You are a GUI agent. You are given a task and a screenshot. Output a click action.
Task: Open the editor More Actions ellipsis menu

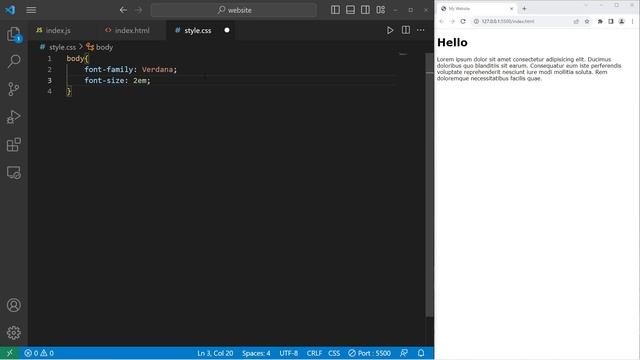pyautogui.click(x=420, y=30)
